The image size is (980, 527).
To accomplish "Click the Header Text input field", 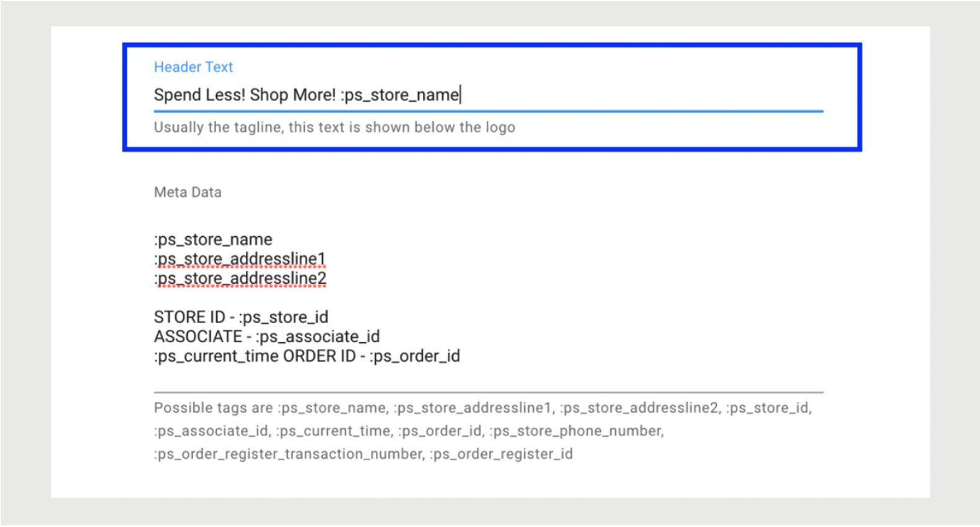I will pos(488,95).
